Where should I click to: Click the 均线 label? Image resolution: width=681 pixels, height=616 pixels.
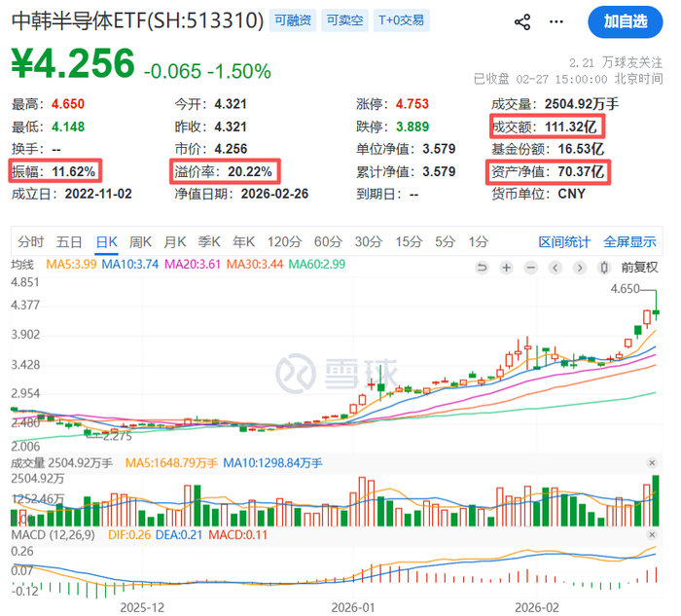[x=22, y=264]
